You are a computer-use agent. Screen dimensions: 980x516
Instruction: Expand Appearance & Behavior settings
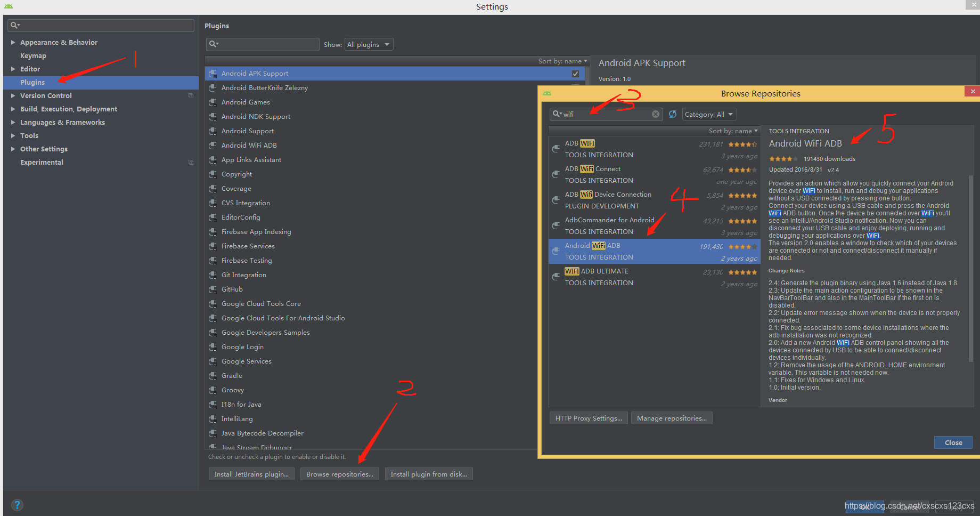tap(13, 42)
